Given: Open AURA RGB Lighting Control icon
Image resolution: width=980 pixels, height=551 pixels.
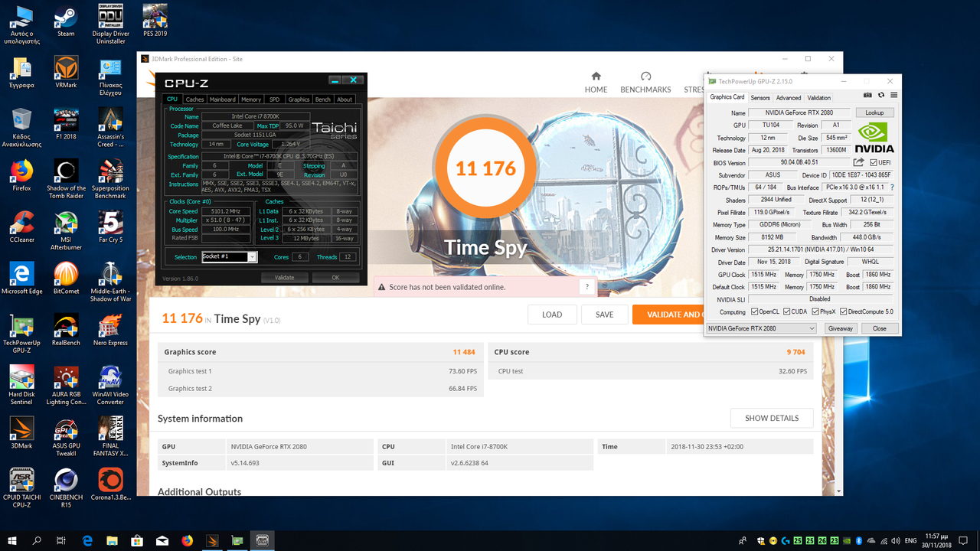Looking at the screenshot, I should coord(66,385).
